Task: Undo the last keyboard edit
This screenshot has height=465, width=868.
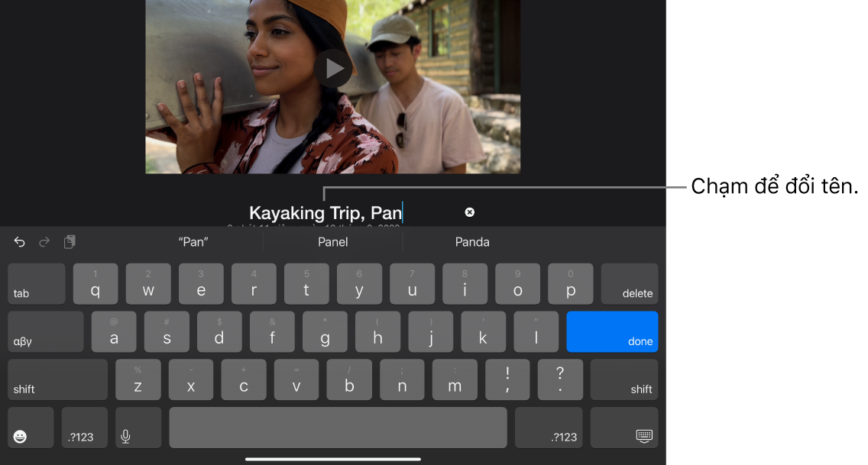Action: [x=19, y=242]
